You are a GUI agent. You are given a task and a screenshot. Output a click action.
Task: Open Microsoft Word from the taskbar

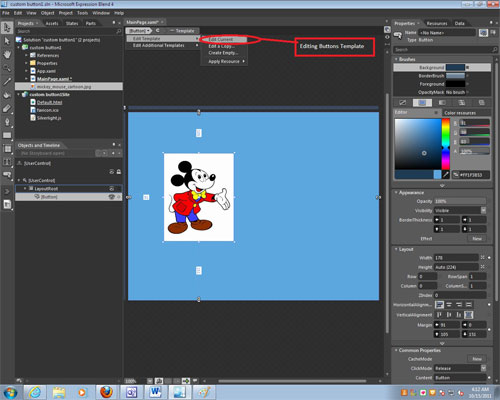pos(156,392)
